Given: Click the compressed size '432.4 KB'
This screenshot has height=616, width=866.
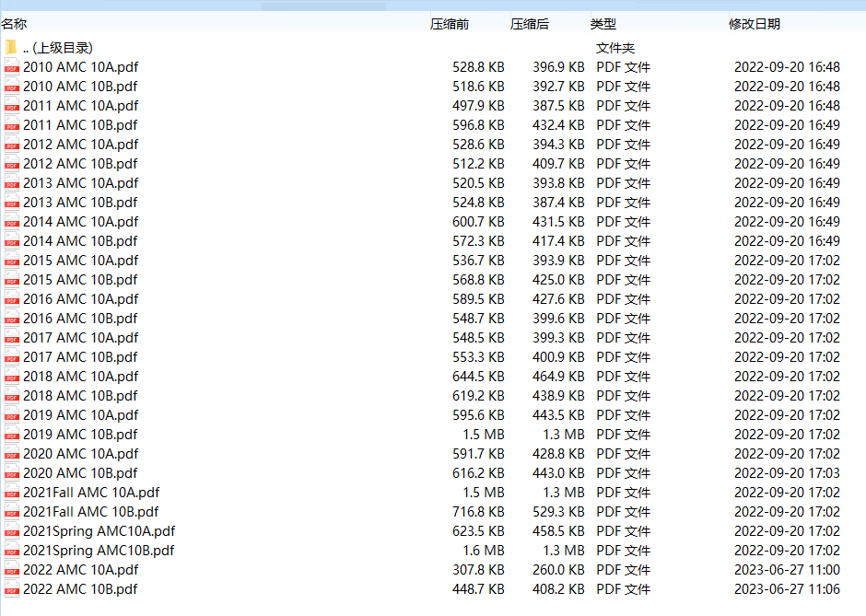Looking at the screenshot, I should 558,124.
